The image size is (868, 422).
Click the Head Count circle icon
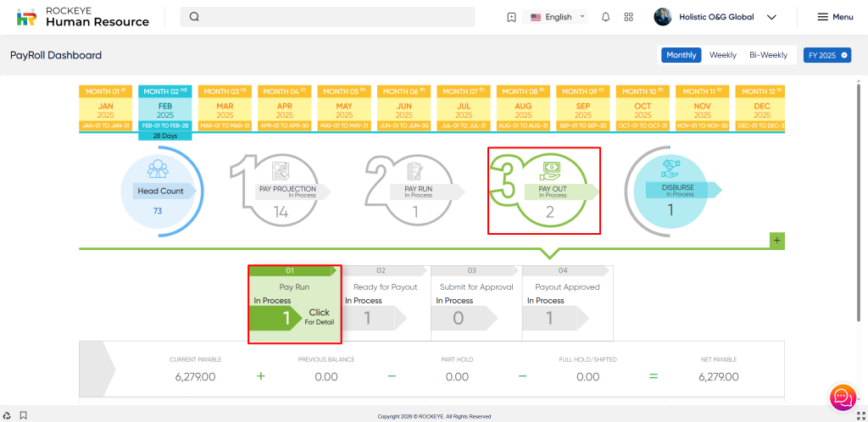(x=158, y=169)
